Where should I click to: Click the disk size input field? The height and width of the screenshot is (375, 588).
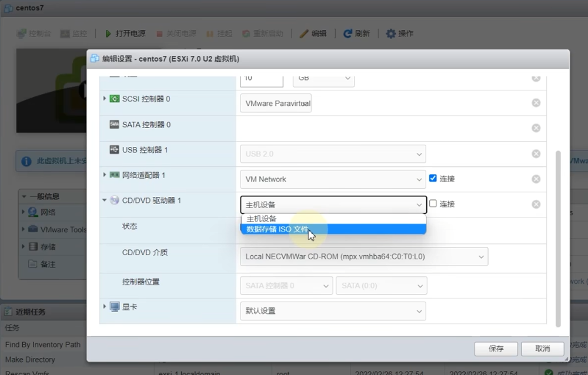262,79
